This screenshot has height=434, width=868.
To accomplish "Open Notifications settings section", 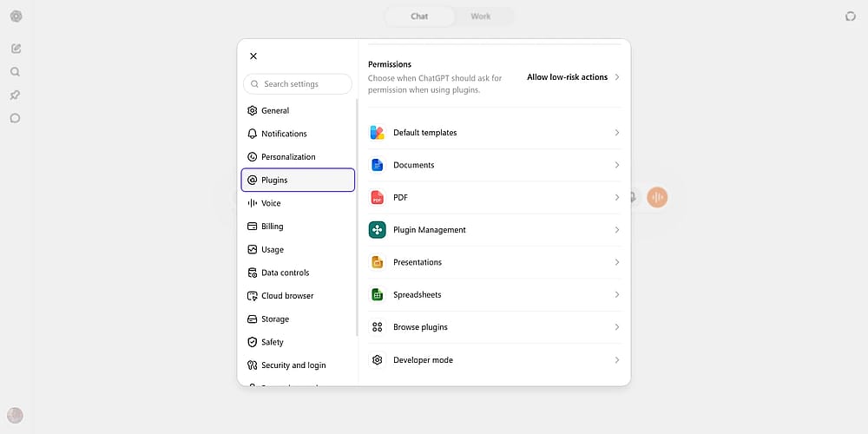I will [x=298, y=134].
